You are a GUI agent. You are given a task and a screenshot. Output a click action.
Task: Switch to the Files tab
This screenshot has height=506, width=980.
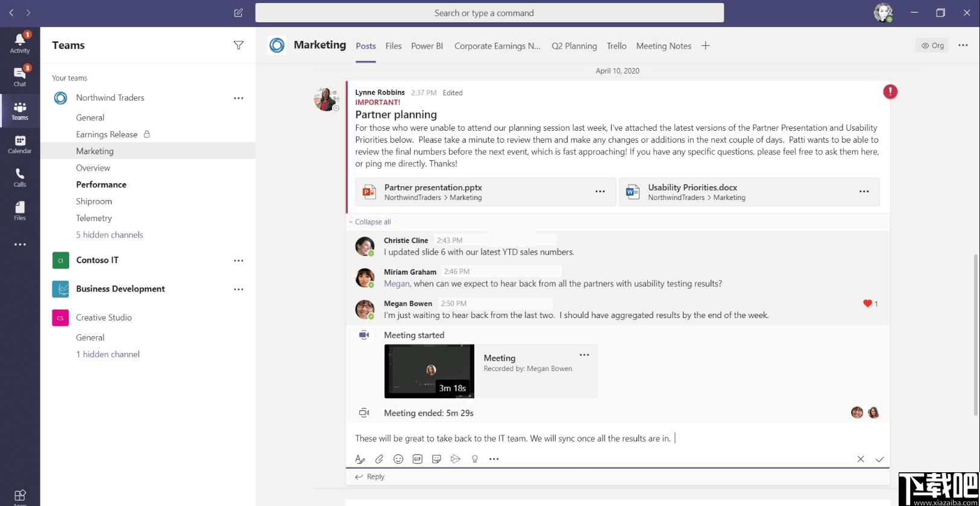394,46
